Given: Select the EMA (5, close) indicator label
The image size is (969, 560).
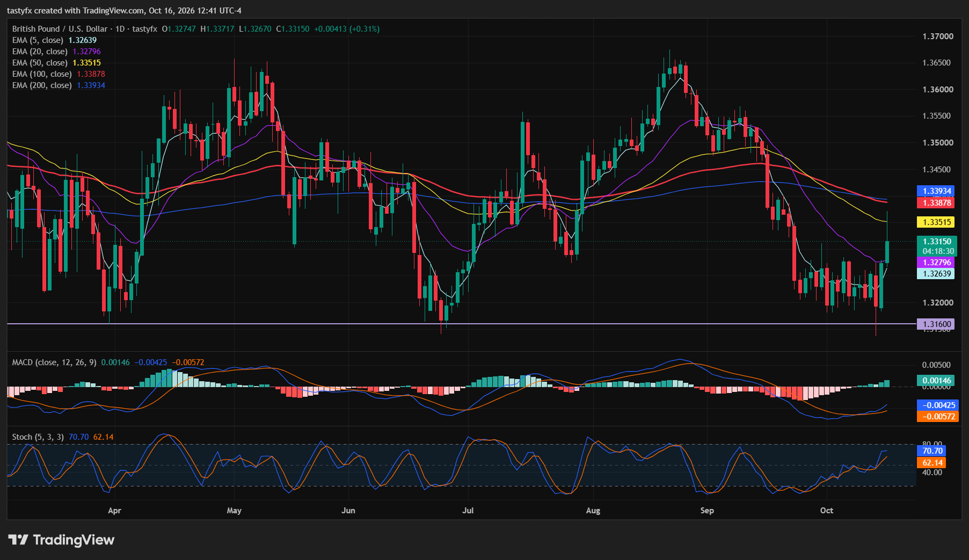Looking at the screenshot, I should (x=38, y=40).
